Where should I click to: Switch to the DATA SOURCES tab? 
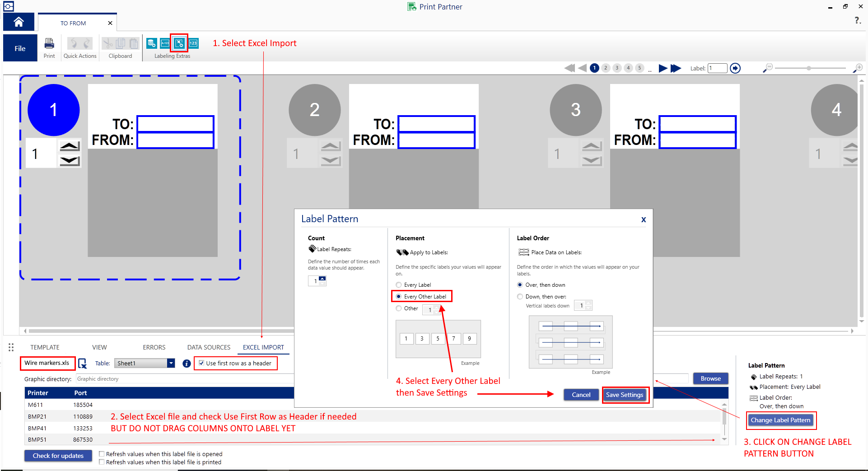point(209,347)
